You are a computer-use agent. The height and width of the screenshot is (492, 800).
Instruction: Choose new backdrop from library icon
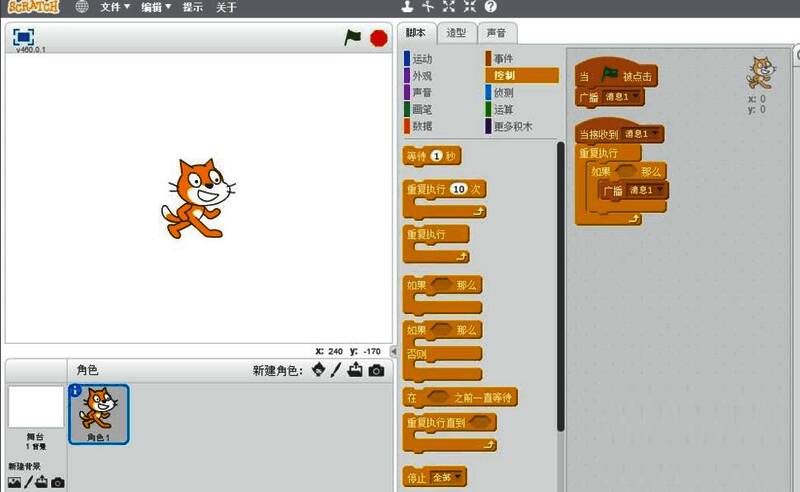14,483
